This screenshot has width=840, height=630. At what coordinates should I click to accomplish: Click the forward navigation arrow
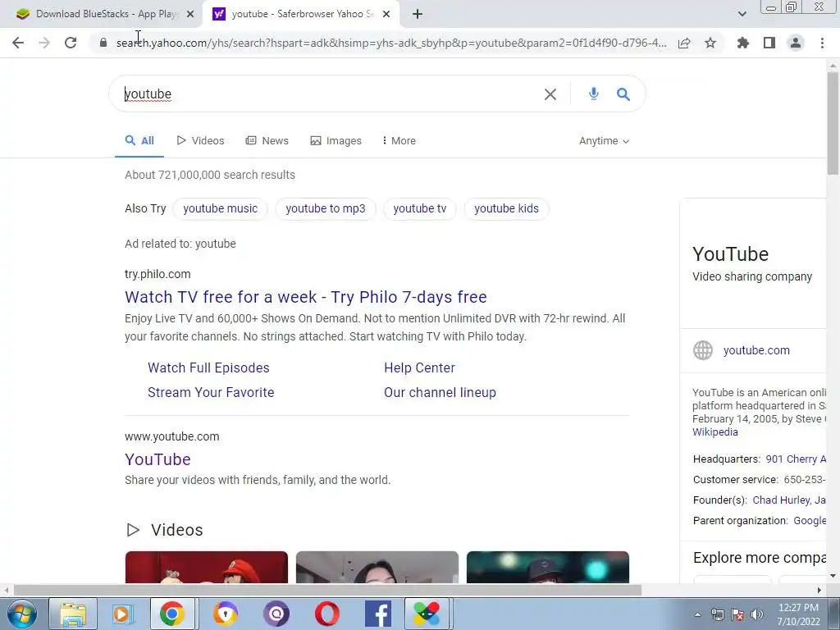click(44, 43)
